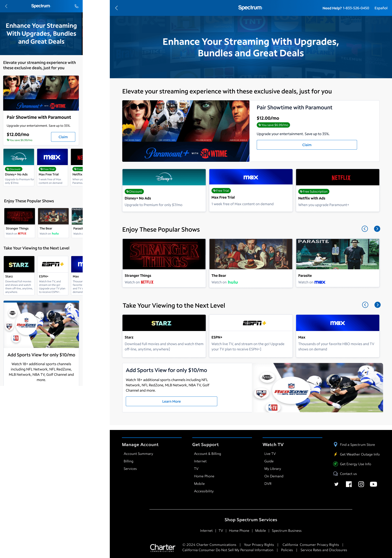
Task: Open the Guide link under Watch TV
Action: click(x=269, y=461)
